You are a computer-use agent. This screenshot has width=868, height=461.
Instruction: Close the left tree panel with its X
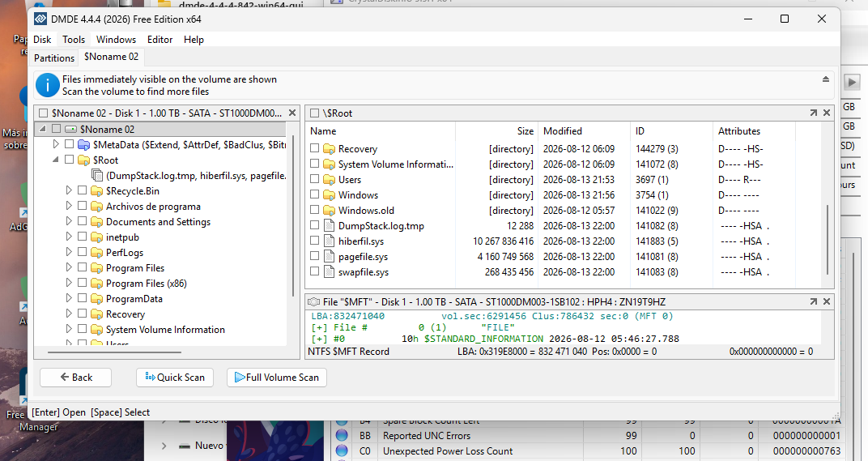292,113
